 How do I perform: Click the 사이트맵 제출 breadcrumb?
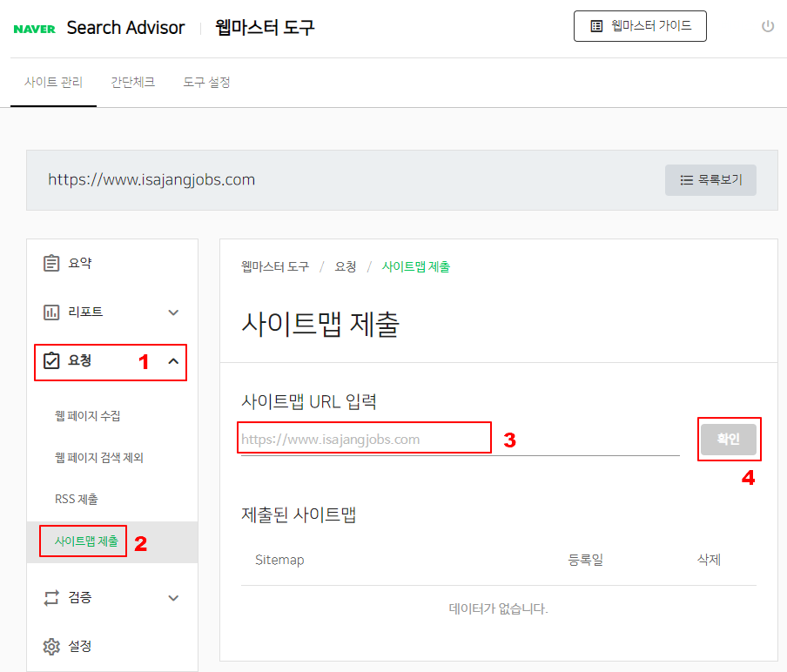(x=415, y=266)
